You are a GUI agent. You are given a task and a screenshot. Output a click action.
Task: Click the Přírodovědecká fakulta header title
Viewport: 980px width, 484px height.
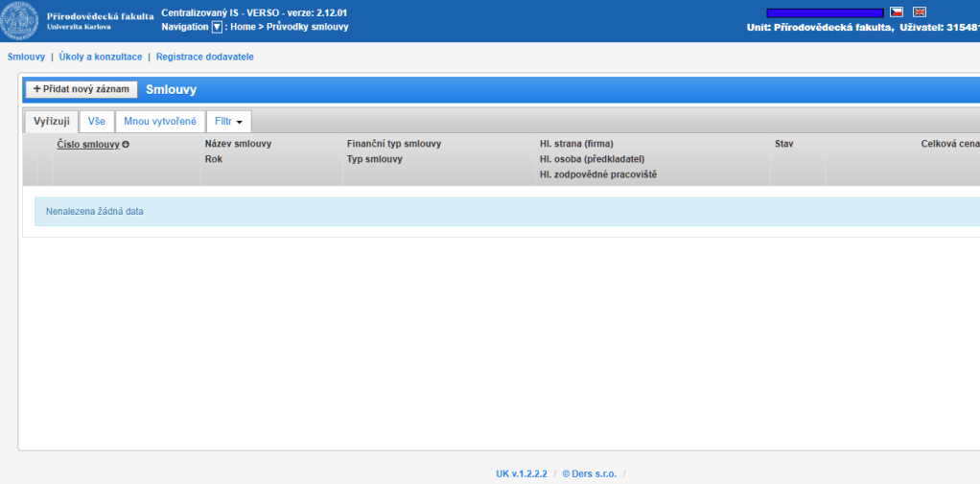click(x=100, y=16)
